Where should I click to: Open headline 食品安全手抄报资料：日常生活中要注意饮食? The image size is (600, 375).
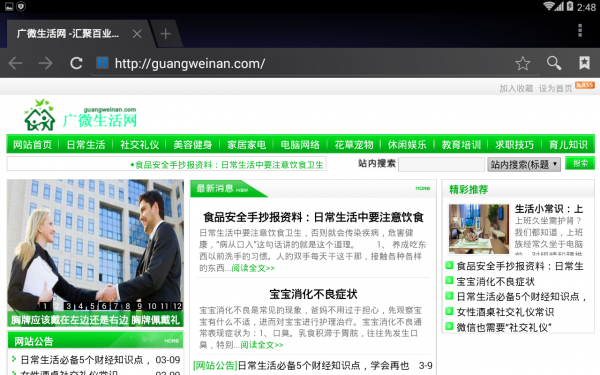pyautogui.click(x=313, y=217)
